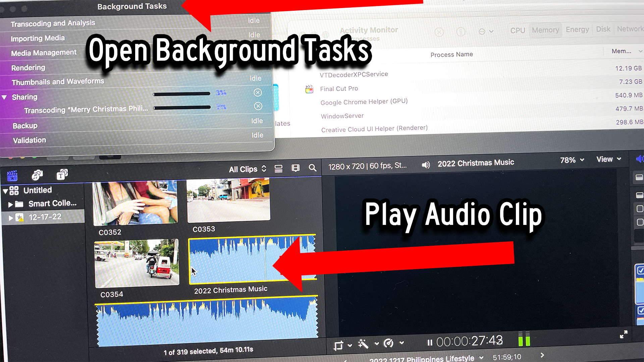Click the Transcoding progress bar

(182, 108)
